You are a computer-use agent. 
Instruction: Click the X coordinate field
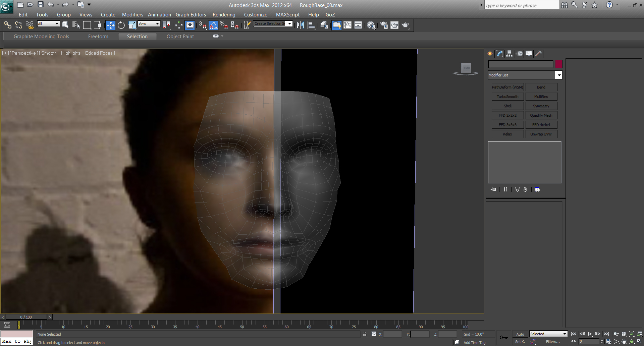tap(392, 334)
